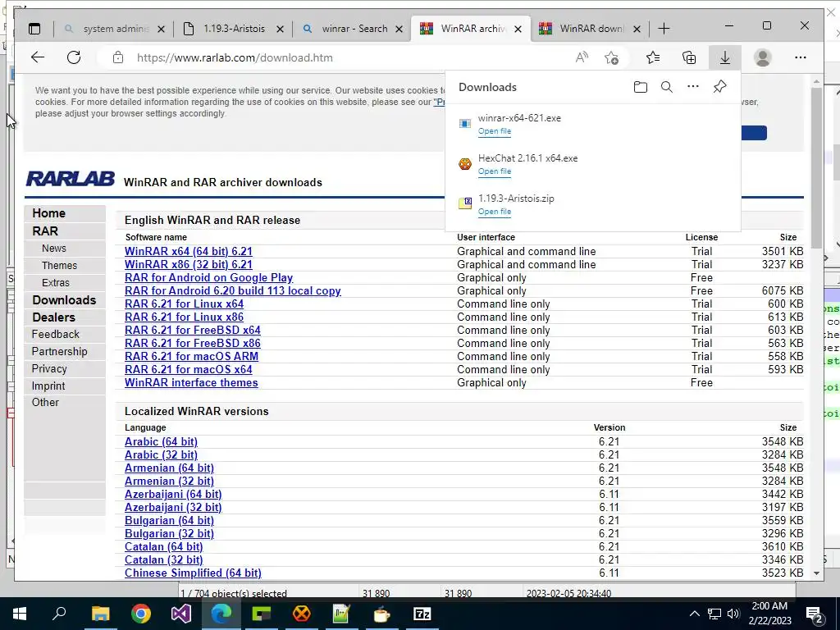
Task: Click scrollbar down arrow on page
Action: coord(816,573)
